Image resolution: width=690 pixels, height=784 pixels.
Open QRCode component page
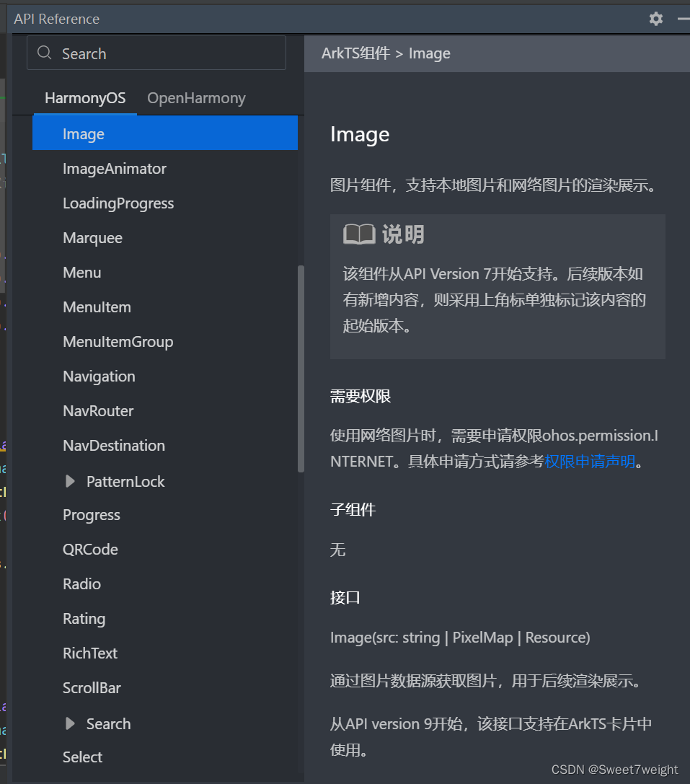(91, 550)
